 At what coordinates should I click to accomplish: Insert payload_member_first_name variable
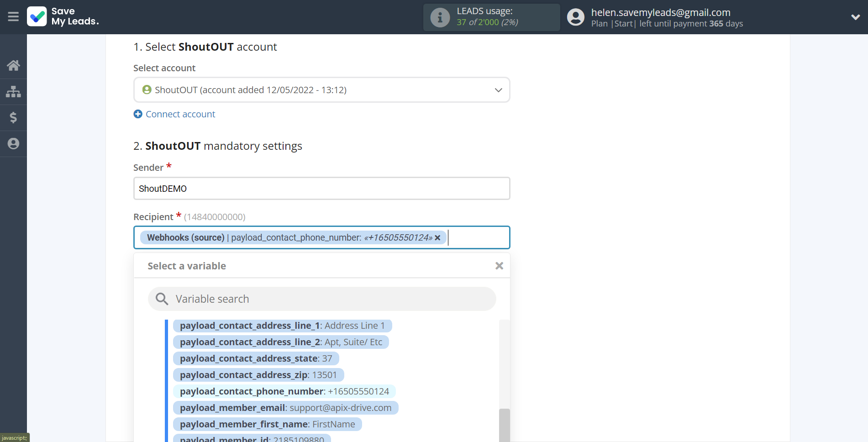[x=267, y=424]
